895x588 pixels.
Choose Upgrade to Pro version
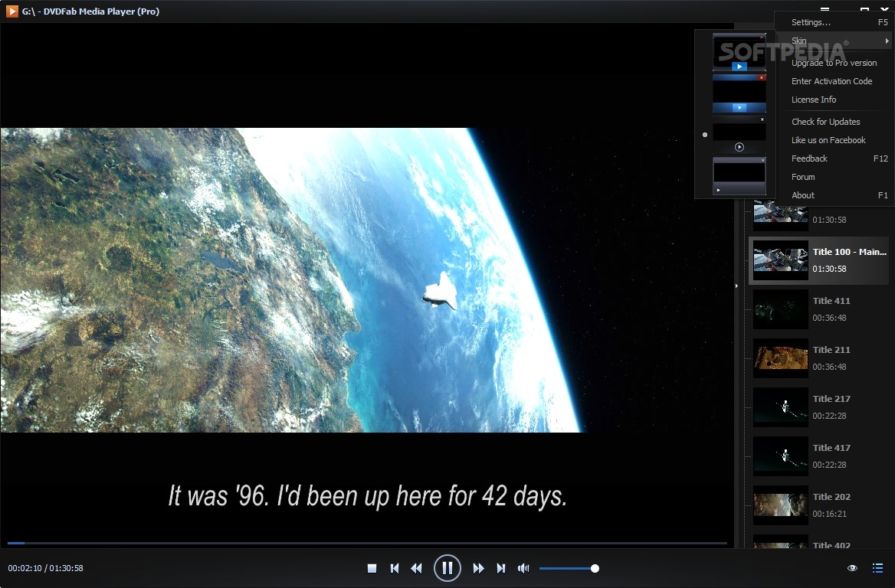pos(834,63)
